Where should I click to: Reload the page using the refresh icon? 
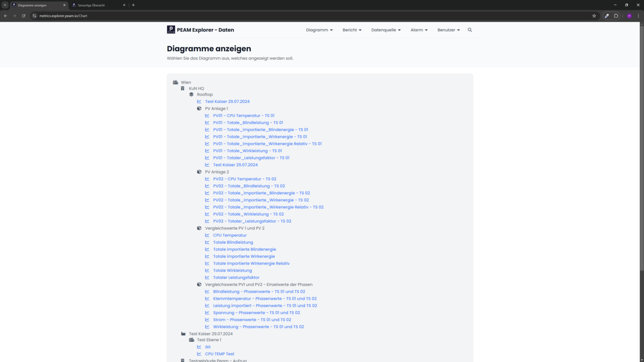click(x=23, y=16)
